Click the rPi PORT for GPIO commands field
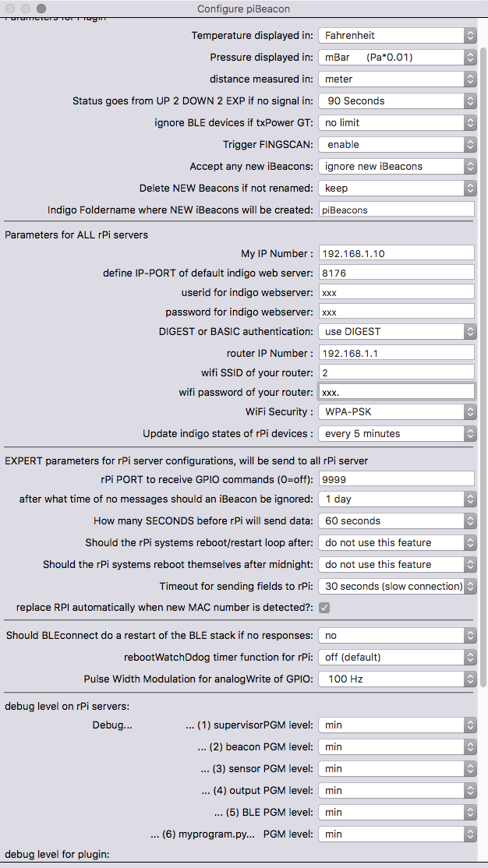This screenshot has width=488, height=868. pyautogui.click(x=397, y=479)
